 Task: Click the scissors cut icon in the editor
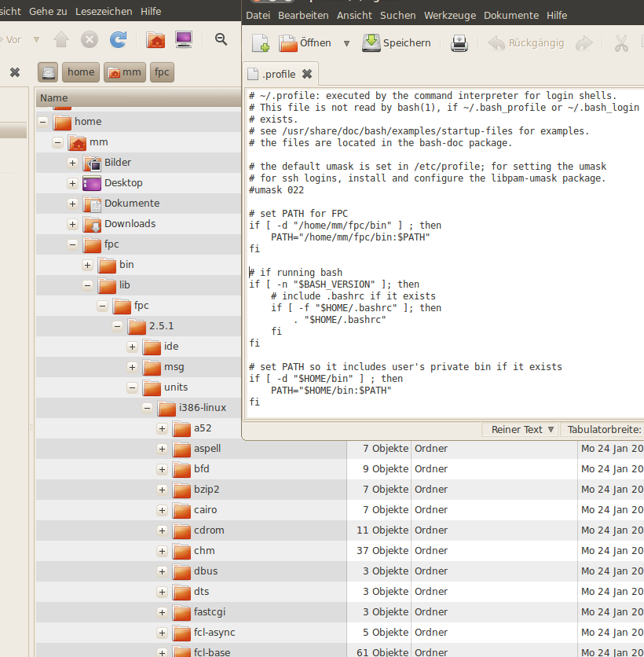click(621, 43)
